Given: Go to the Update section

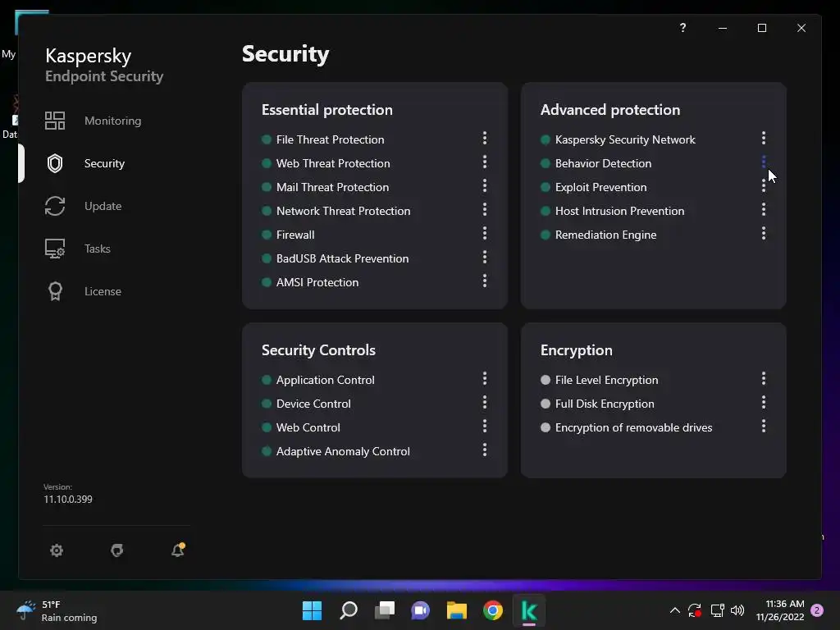Looking at the screenshot, I should 103,206.
